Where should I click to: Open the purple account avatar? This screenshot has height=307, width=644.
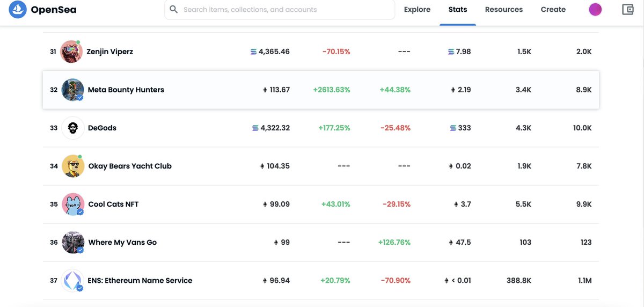click(595, 10)
